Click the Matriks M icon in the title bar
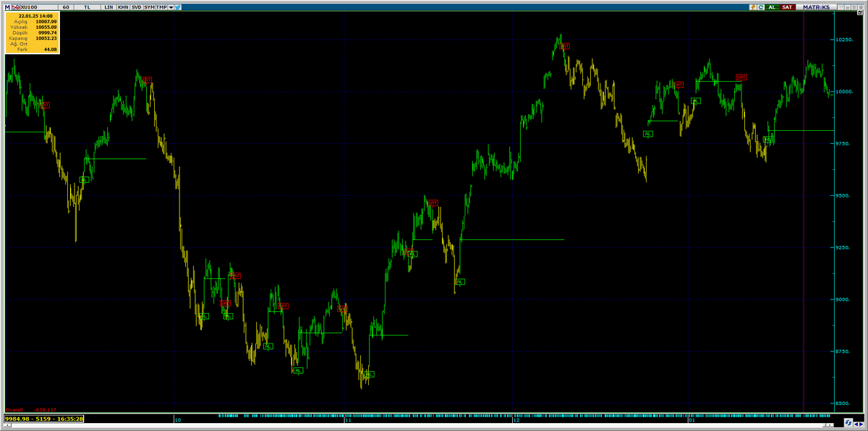 point(7,7)
